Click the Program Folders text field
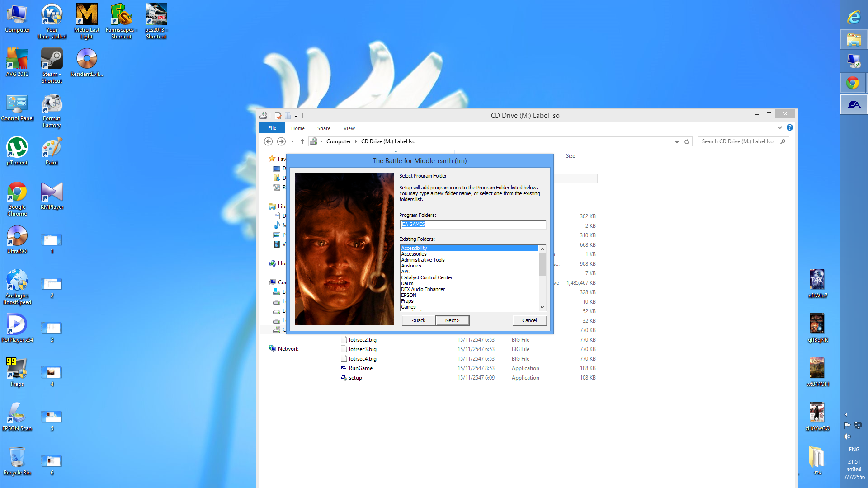 [x=472, y=225]
